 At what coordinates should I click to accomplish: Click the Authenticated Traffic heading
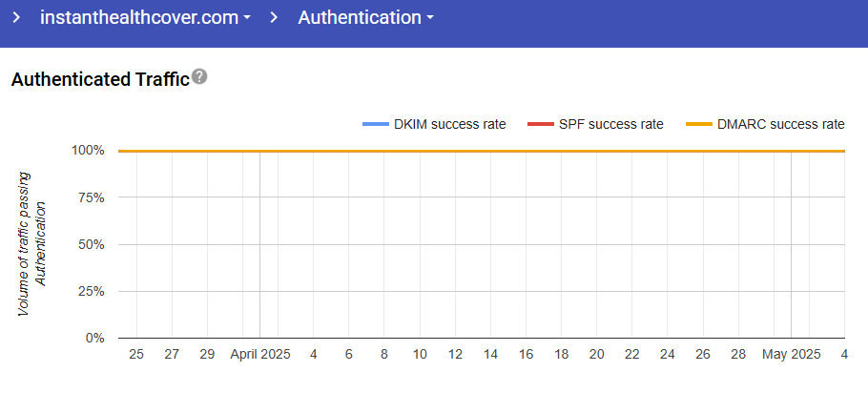coord(100,79)
